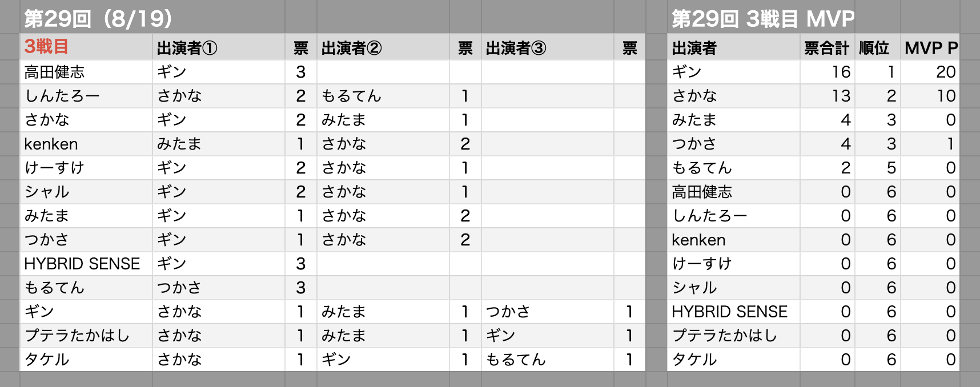Select the 13 vote total for さかな
The width and height of the screenshot is (980, 387).
827,96
